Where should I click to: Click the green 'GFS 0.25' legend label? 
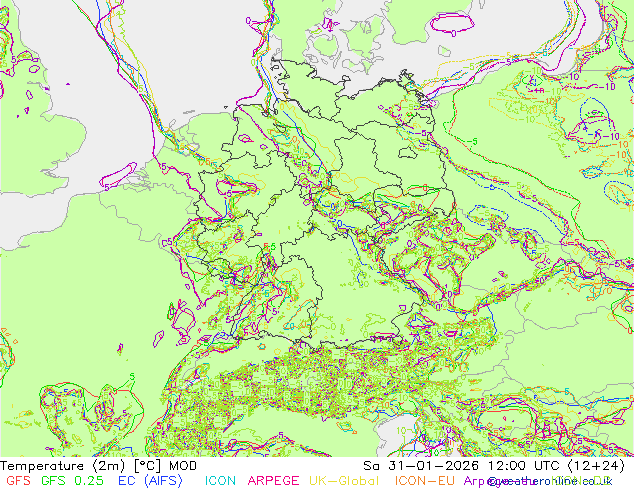click(72, 481)
